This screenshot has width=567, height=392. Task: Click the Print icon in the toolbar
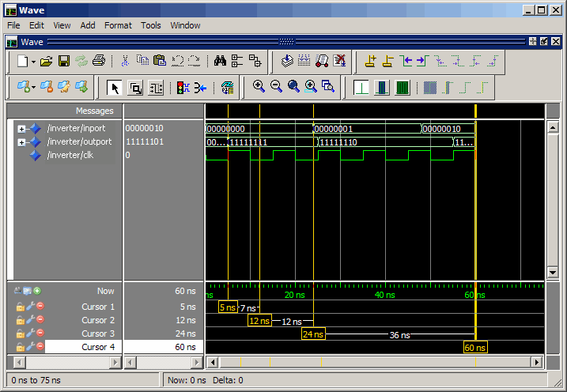pos(99,61)
